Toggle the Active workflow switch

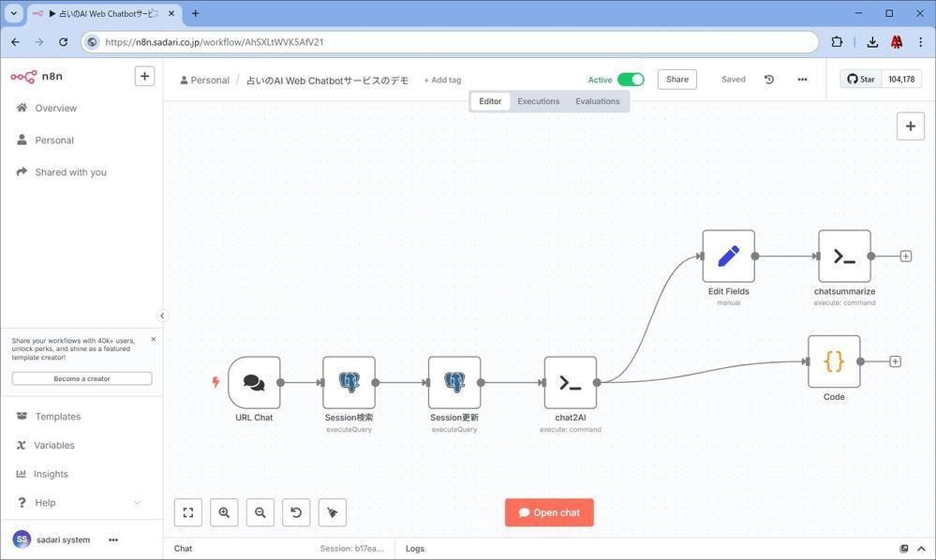click(x=631, y=80)
